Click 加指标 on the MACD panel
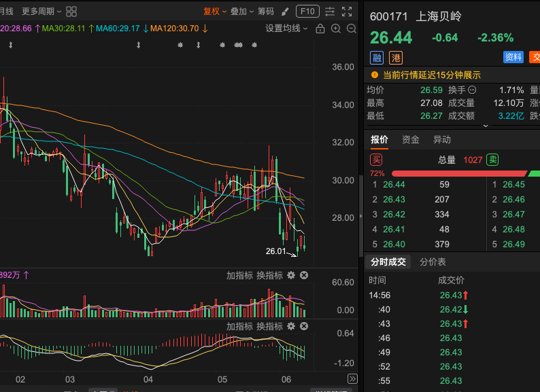The width and height of the screenshot is (540, 392). (239, 326)
